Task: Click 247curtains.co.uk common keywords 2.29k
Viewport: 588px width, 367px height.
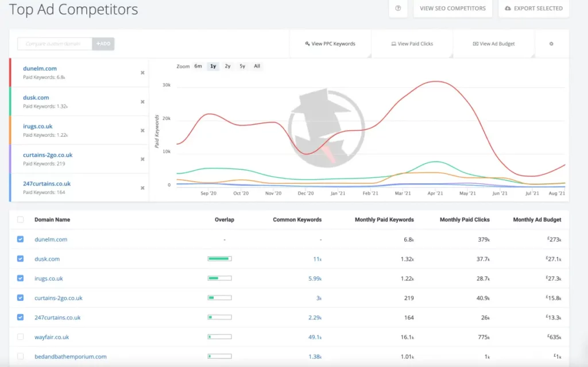Action: (x=315, y=318)
